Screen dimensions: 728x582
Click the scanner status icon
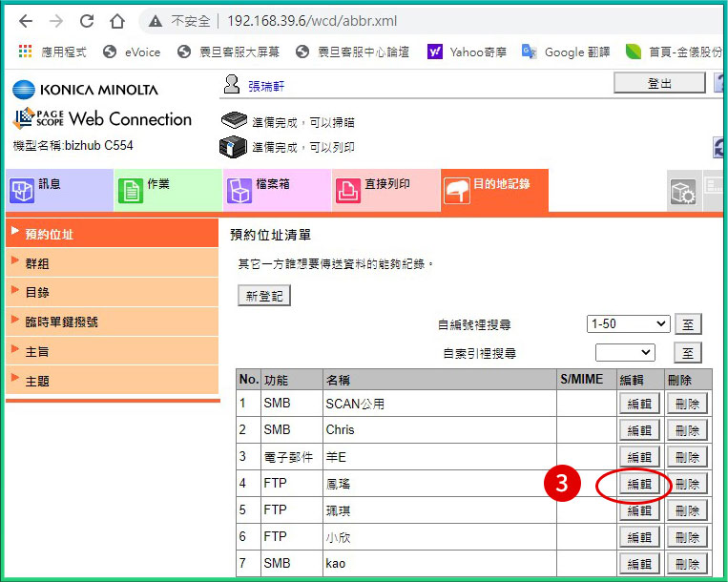233,121
